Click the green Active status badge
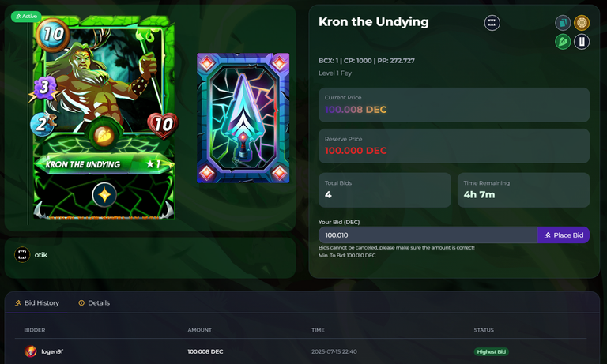This screenshot has width=607, height=364. [x=26, y=17]
